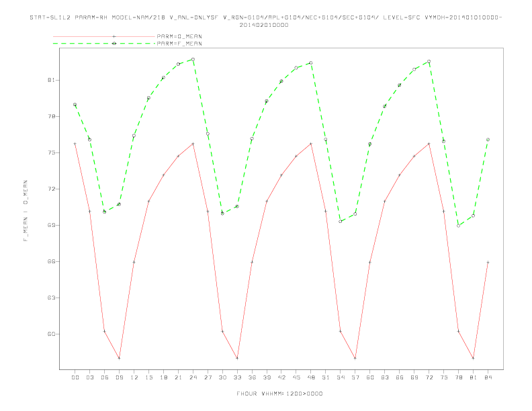Click x-axis tick label 06
The image size is (532, 411).
(x=105, y=377)
